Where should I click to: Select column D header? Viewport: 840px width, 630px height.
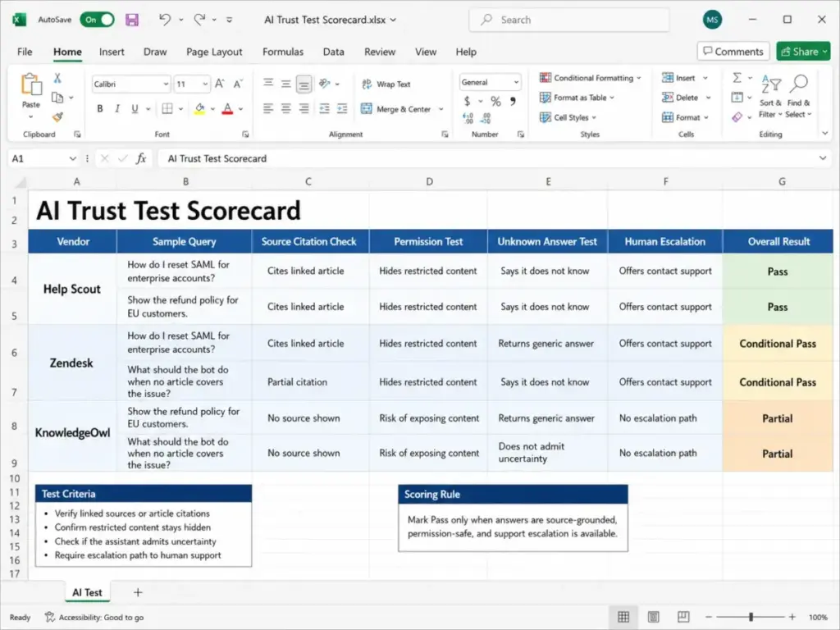pos(429,181)
